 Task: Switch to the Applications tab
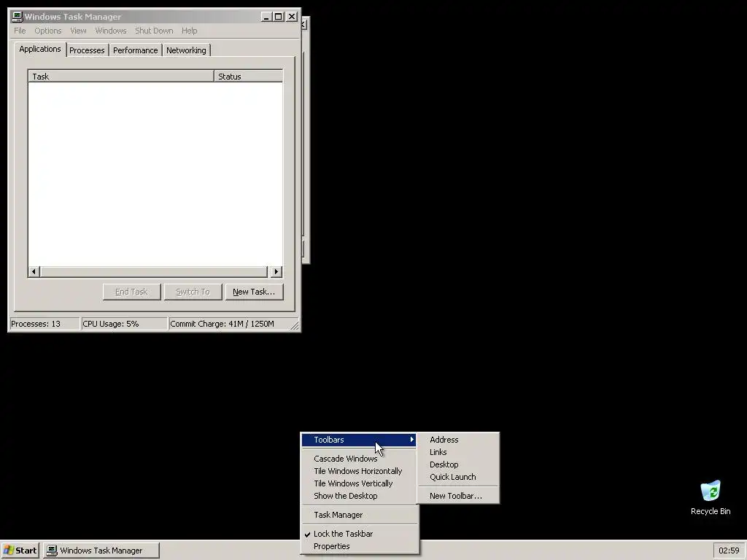pos(40,49)
